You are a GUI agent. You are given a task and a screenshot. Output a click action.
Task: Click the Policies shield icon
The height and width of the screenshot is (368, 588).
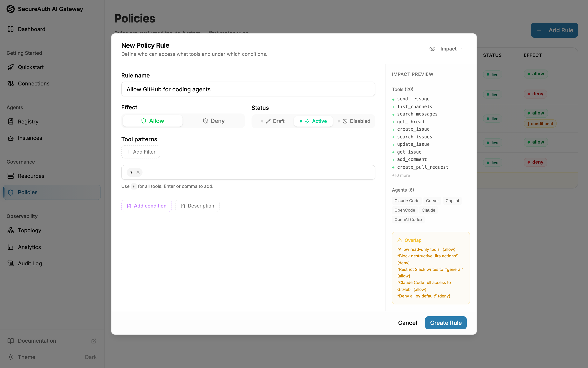tap(10, 192)
